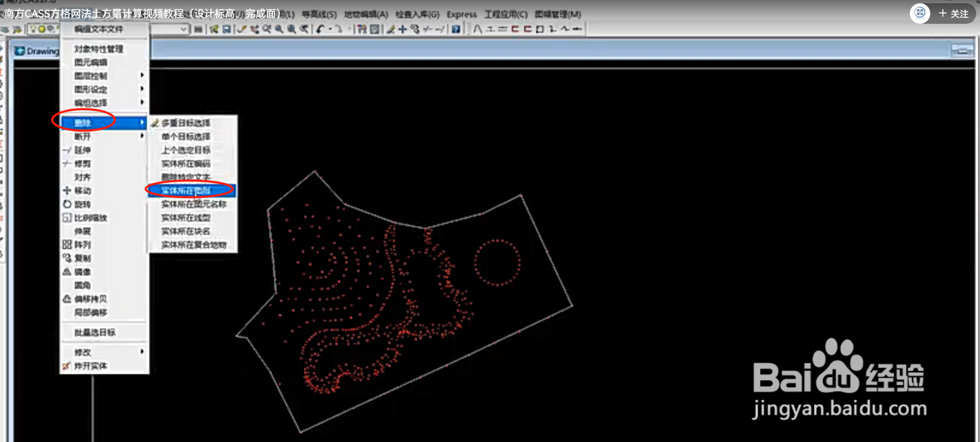Viewport: 980px width, 442px height.
Task: Open the 图幅管理(M) menu
Action: point(558,15)
